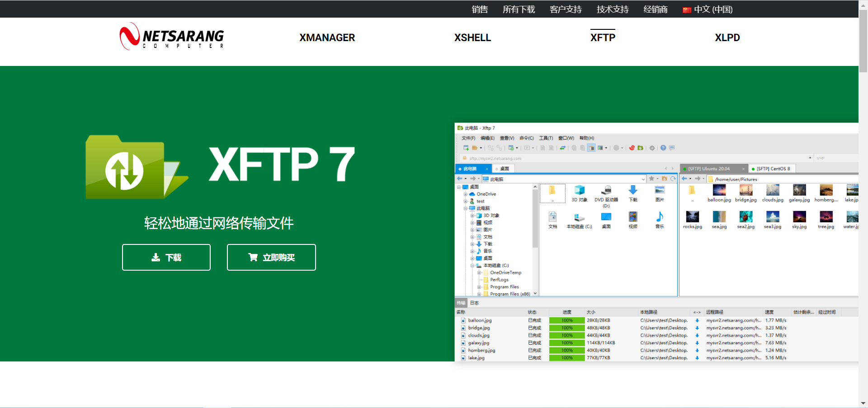Select the [SFTP] CentOS 8 tab
868x408 pixels.
point(771,169)
